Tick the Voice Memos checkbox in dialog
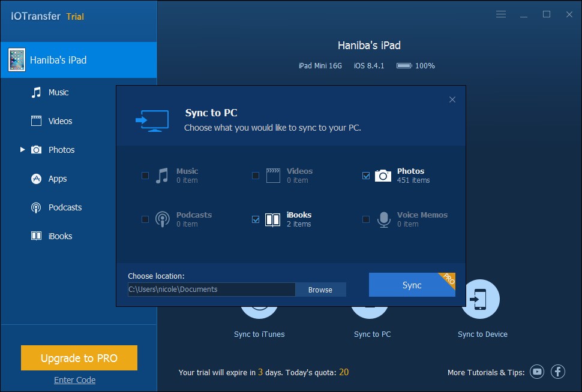This screenshot has width=582, height=392. pos(366,219)
